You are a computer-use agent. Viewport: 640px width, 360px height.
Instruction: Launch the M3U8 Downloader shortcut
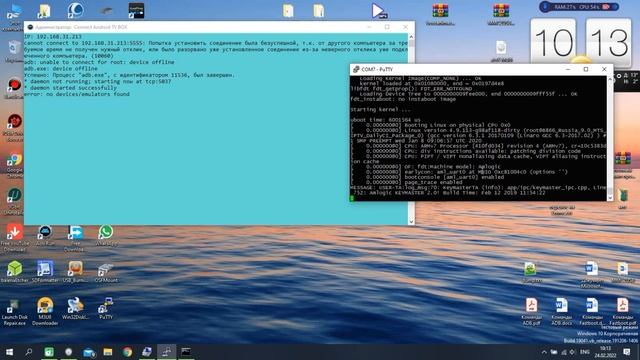[x=45, y=312]
